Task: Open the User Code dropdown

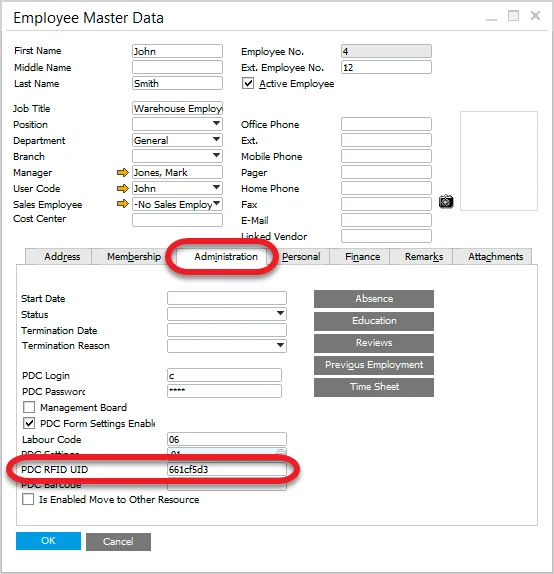Action: coord(216,187)
